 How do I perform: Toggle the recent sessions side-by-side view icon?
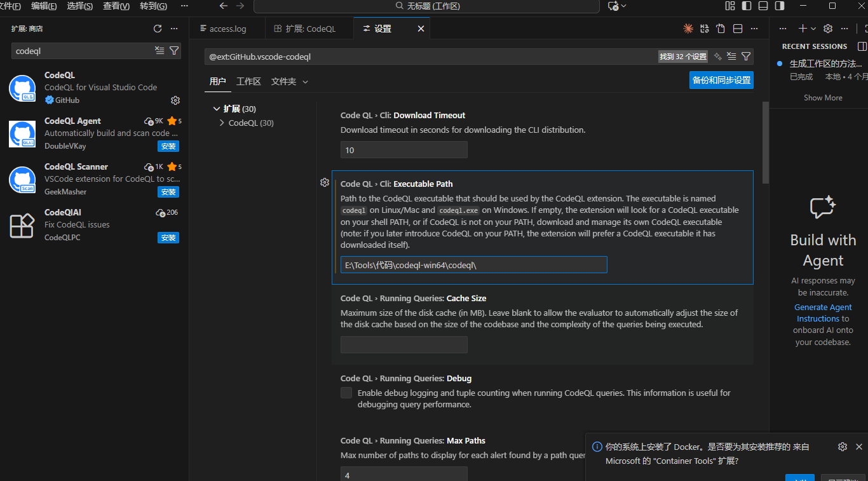click(862, 46)
